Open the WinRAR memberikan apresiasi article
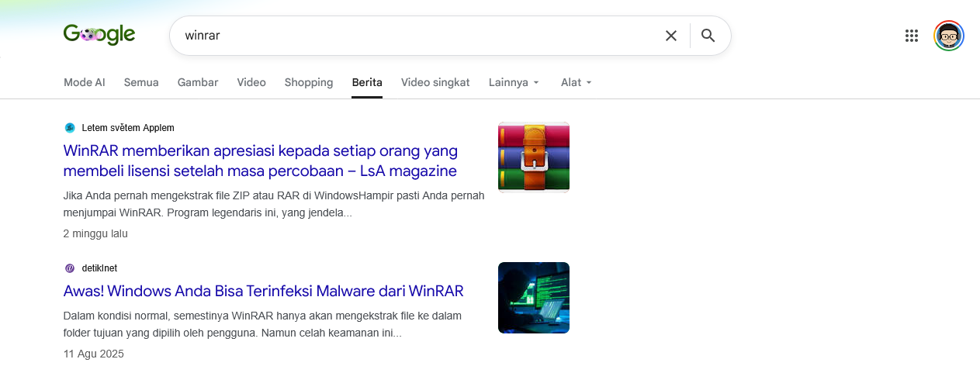Image resolution: width=980 pixels, height=373 pixels. 261,161
